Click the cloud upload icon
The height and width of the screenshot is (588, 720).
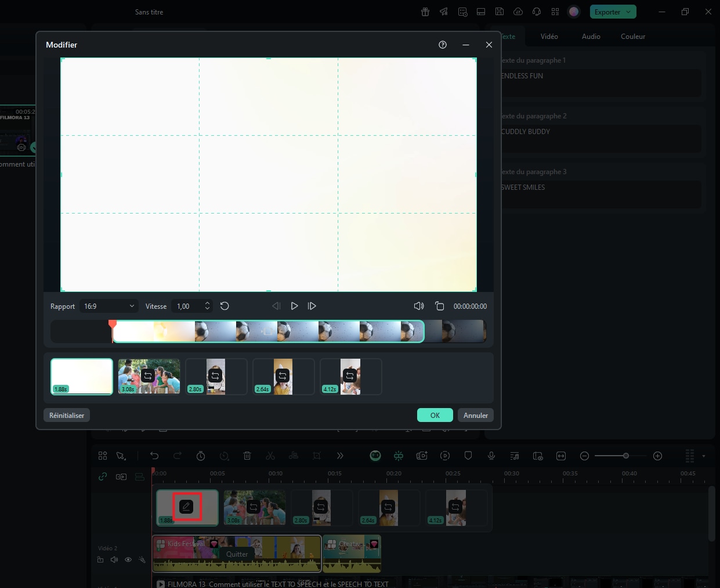pos(518,12)
